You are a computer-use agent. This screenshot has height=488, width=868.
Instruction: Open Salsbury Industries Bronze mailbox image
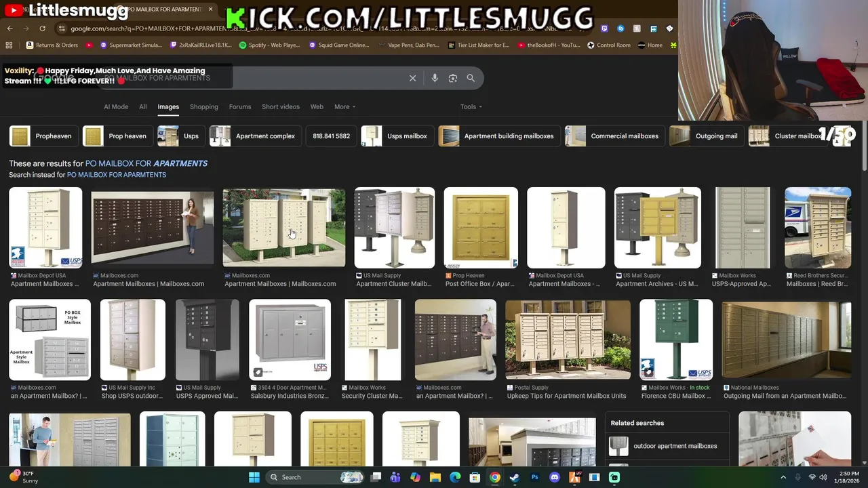click(290, 340)
